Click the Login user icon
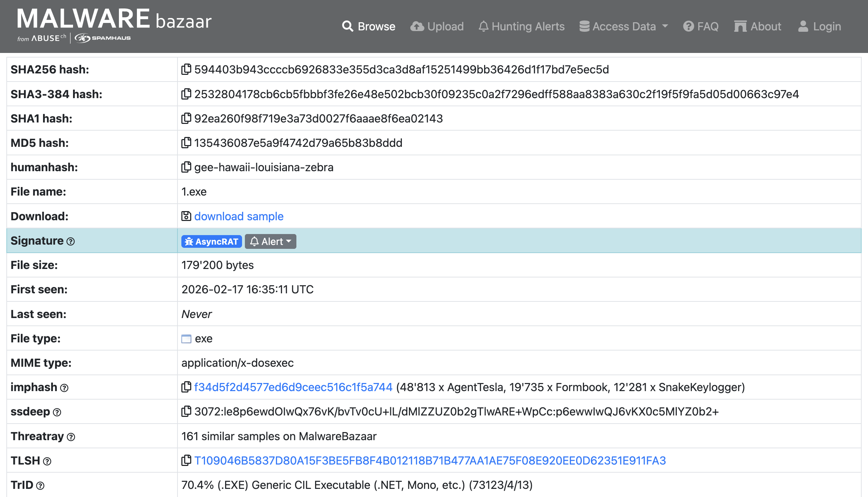Image resolution: width=868 pixels, height=497 pixels. (x=803, y=26)
